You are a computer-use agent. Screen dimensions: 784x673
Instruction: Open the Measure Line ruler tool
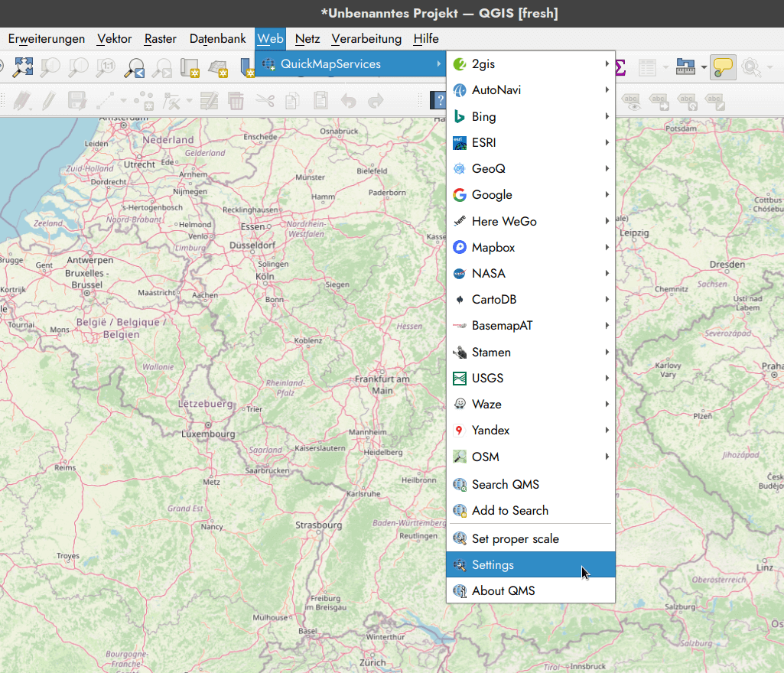685,67
